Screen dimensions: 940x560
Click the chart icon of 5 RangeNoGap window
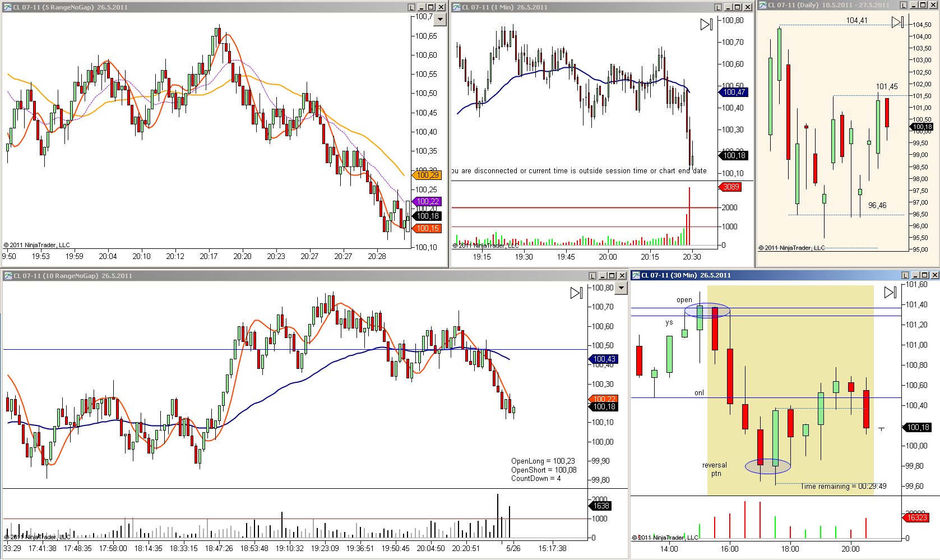7,7
